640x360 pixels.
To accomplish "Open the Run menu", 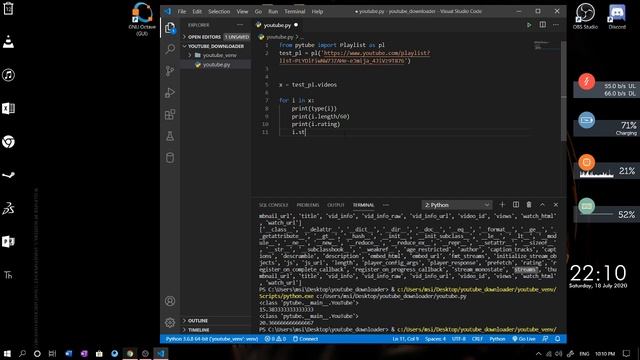I will pos(273,11).
